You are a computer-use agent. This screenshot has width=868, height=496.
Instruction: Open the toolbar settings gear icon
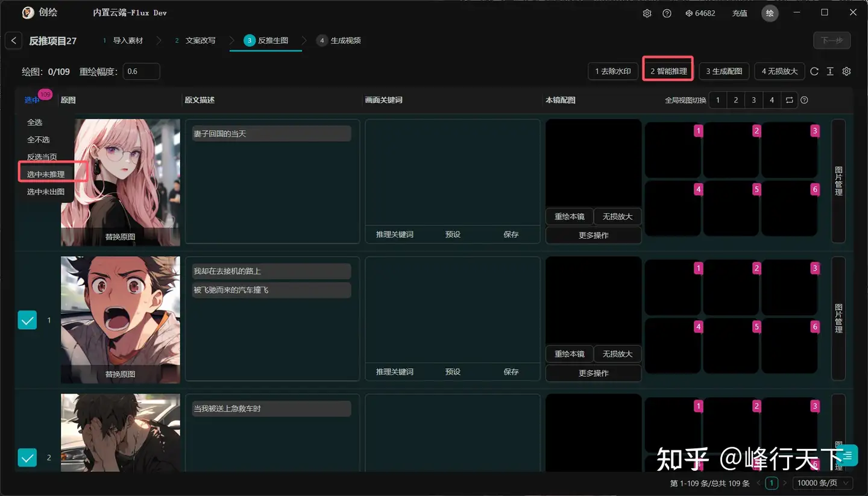click(x=846, y=71)
